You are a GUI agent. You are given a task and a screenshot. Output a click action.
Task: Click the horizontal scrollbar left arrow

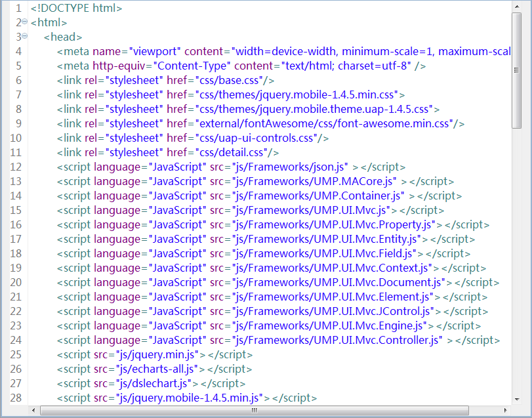33,410
